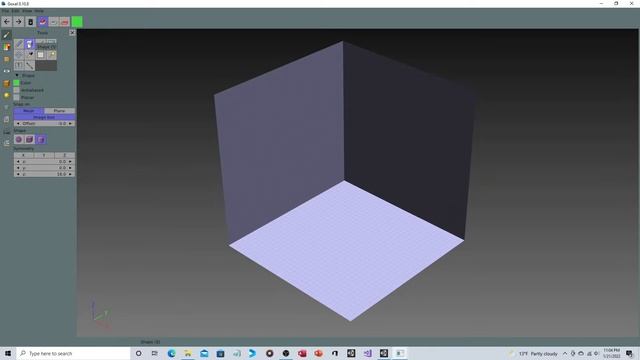Image resolution: width=640 pixels, height=360 pixels.
Task: Open the File menu
Action: pyautogui.click(x=5, y=11)
